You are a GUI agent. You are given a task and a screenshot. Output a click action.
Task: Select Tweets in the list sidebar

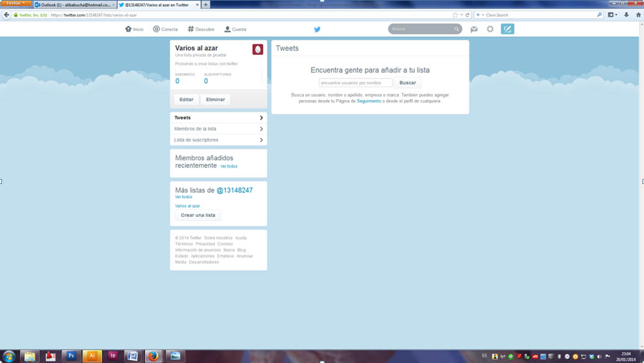pyautogui.click(x=218, y=117)
